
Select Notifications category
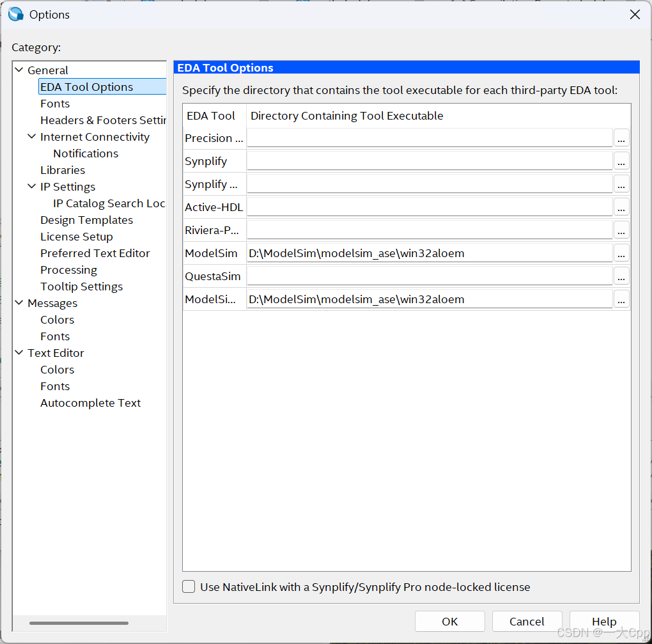86,153
